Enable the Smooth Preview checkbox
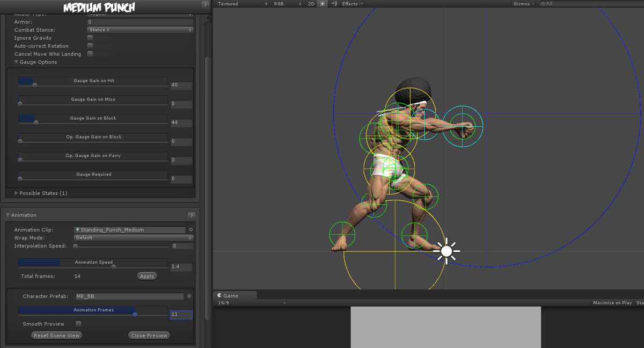The image size is (644, 348). point(78,324)
